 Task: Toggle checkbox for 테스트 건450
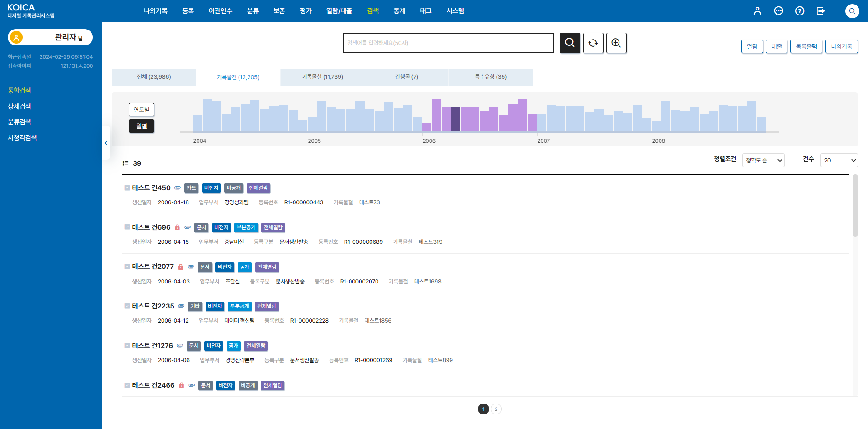coord(127,187)
